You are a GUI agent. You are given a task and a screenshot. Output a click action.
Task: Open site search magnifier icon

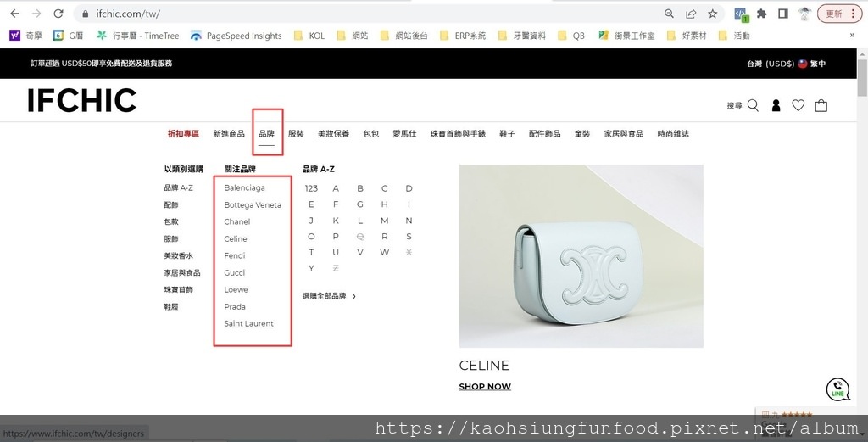753,105
